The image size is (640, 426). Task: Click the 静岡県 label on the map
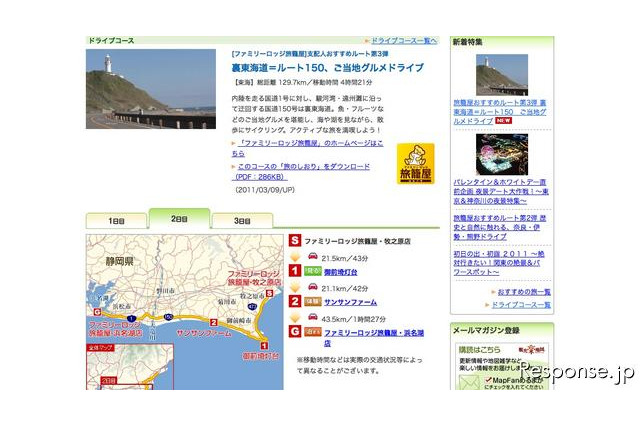[119, 262]
